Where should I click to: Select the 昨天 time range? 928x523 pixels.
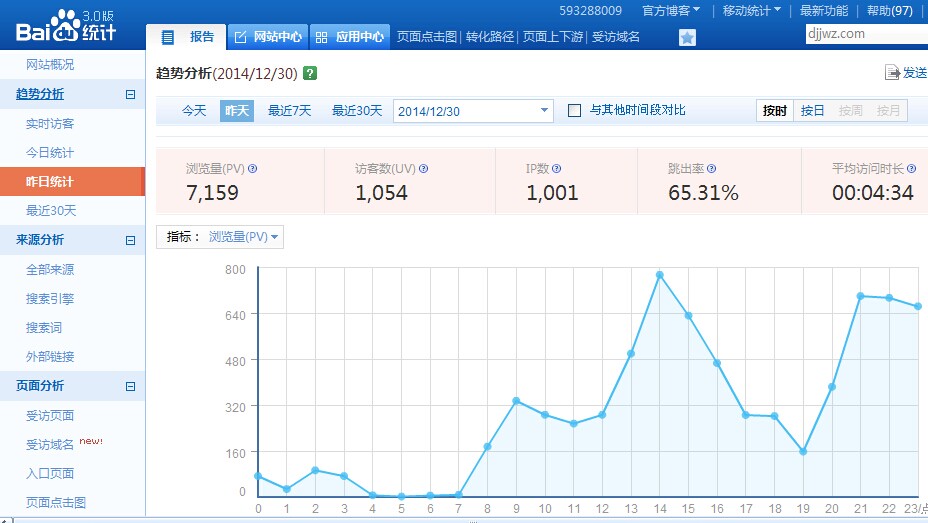(x=237, y=111)
